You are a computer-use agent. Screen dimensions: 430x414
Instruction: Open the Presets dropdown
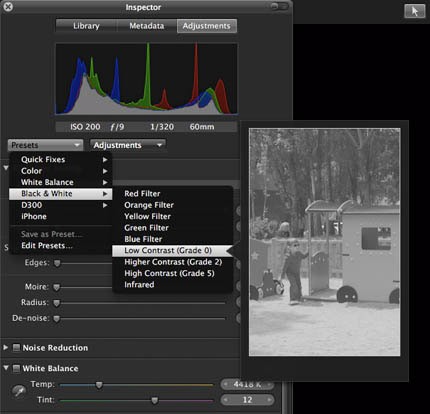click(45, 145)
